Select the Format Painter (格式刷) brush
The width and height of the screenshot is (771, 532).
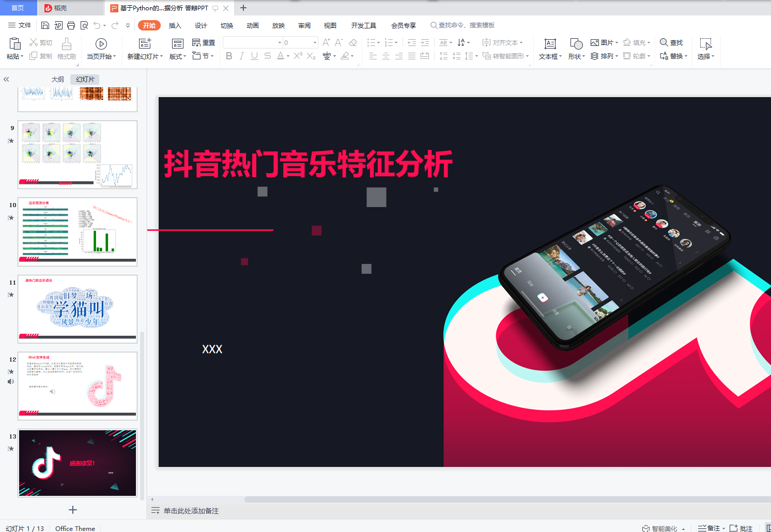tap(67, 49)
